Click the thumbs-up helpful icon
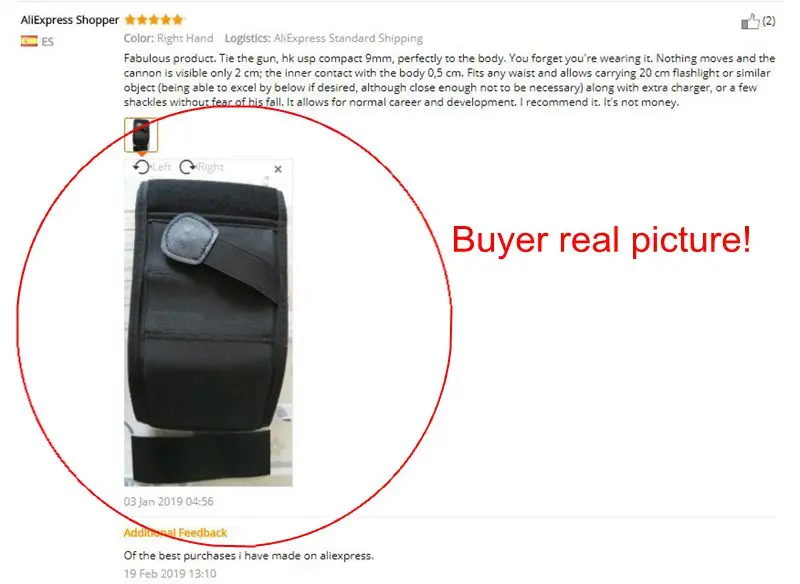This screenshot has width=800, height=584. [750, 21]
